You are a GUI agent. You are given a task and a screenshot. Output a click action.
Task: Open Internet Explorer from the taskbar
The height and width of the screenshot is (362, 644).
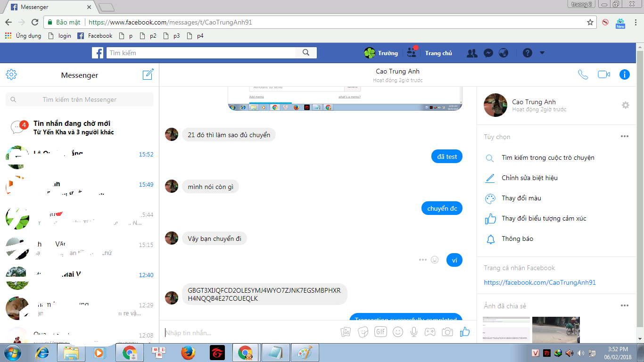[x=42, y=353]
